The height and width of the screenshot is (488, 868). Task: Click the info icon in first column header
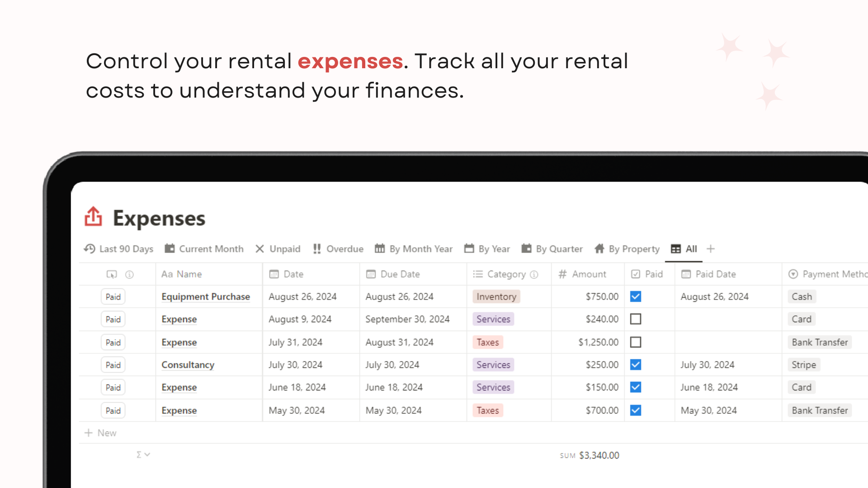tap(129, 274)
